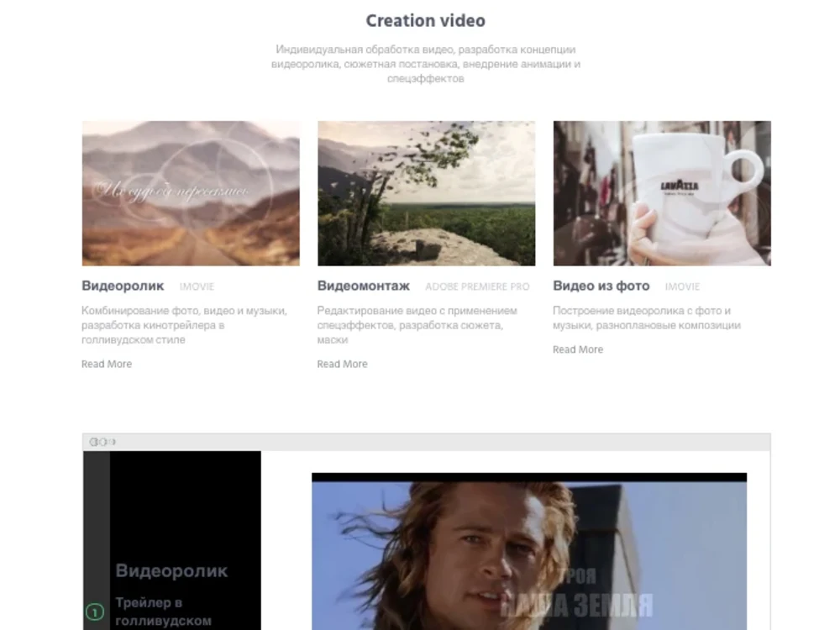
Task: Click Трейлер в голливудском text in dark panel
Action: [x=164, y=612]
